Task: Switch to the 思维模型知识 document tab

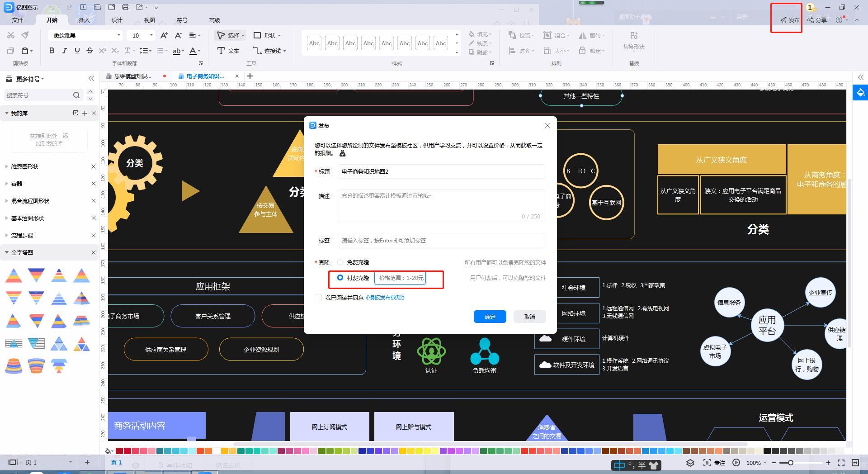Action: [132, 76]
